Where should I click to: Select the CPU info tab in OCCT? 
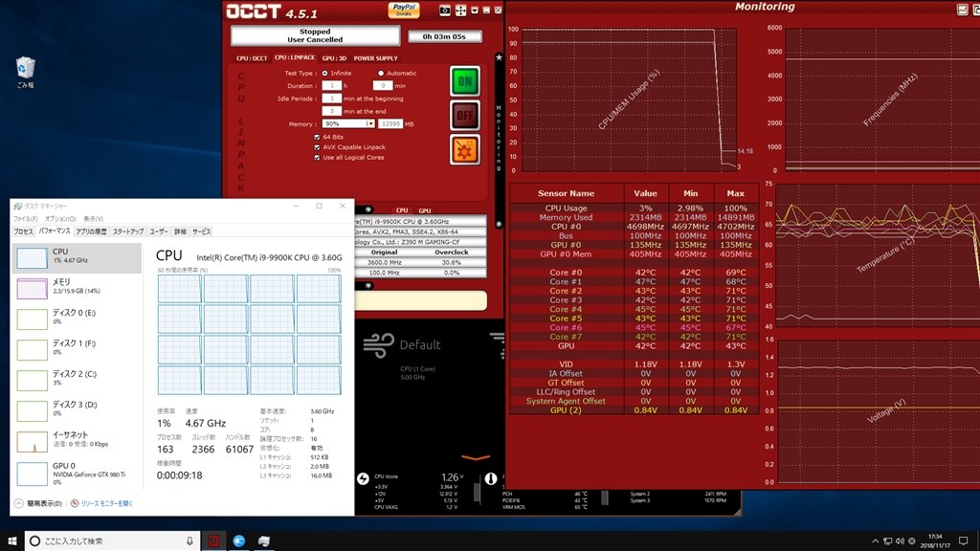point(402,210)
